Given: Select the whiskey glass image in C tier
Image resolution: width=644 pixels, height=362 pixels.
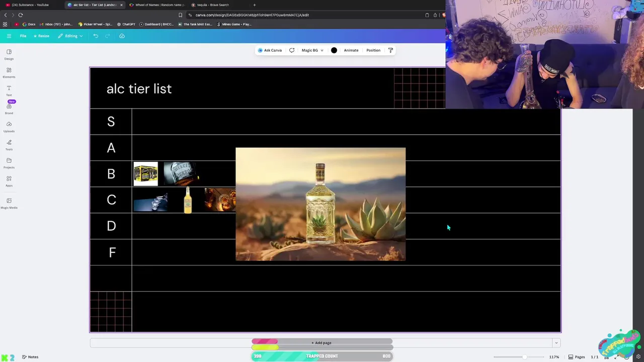Looking at the screenshot, I should pos(220,200).
